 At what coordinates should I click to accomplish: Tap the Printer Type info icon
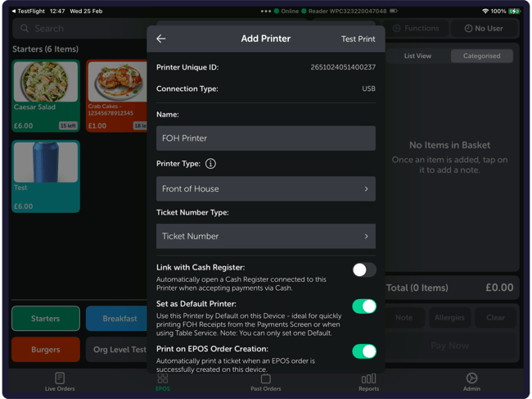pos(210,164)
